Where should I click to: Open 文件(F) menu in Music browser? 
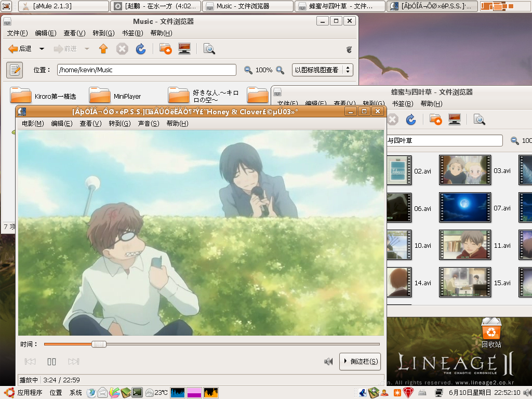pos(17,33)
